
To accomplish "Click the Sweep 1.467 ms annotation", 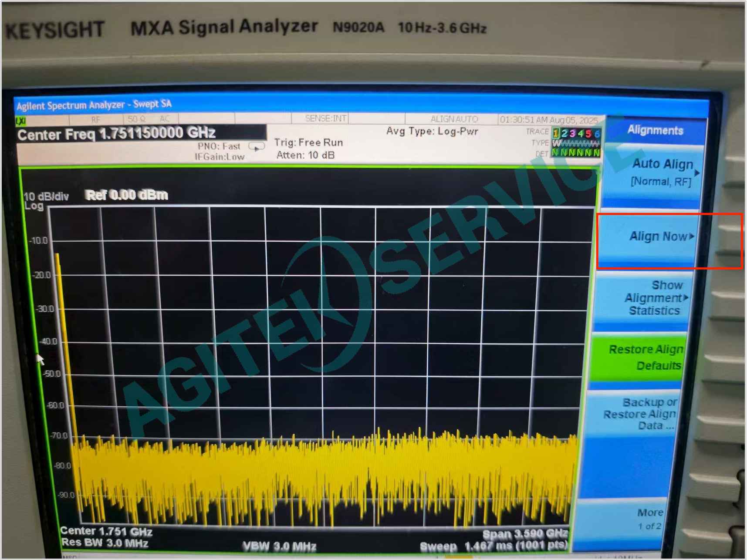I will [493, 546].
